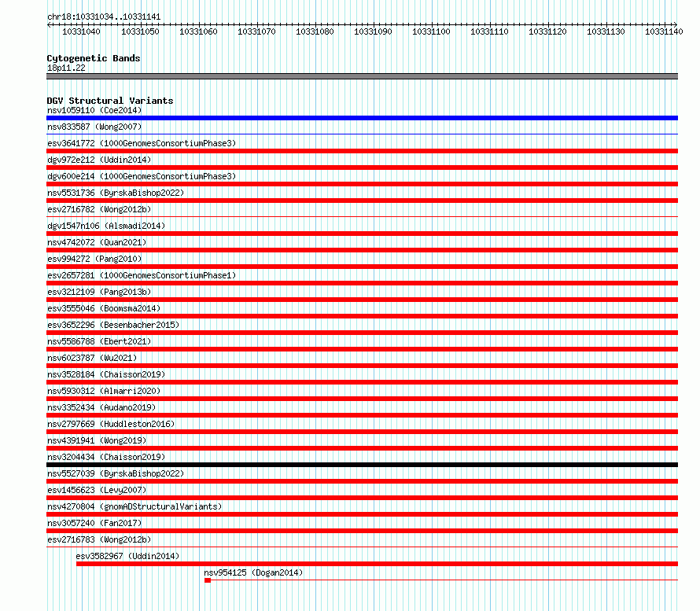Click ruler position 10331040
The height and width of the screenshot is (611, 700).
(81, 31)
